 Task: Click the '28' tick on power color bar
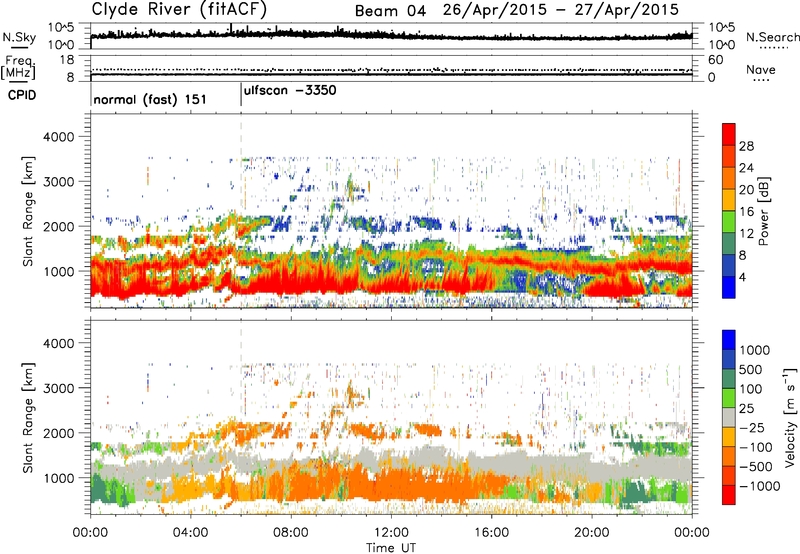point(746,146)
